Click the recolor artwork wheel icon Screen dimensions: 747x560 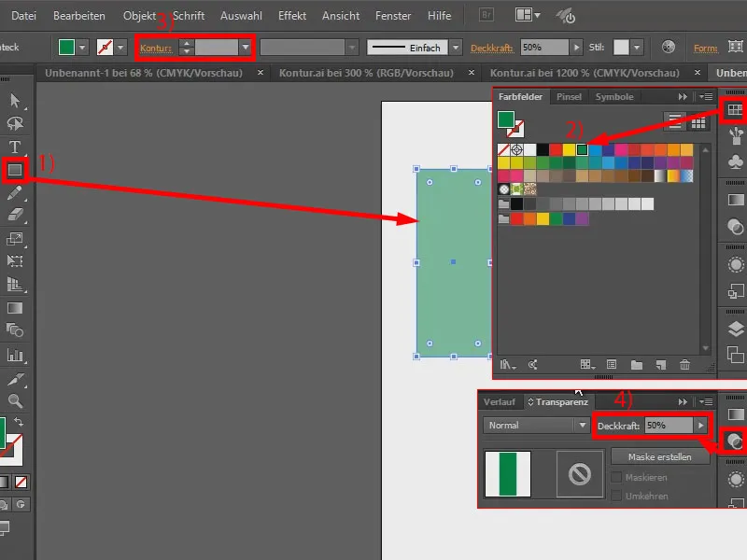click(669, 47)
